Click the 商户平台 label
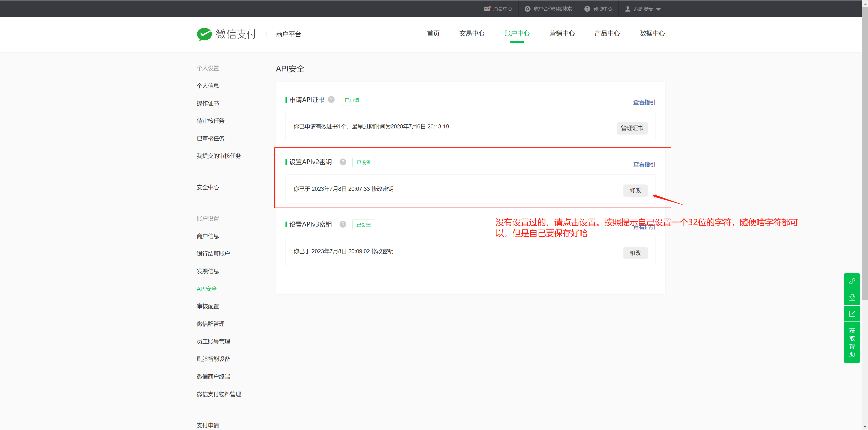The width and height of the screenshot is (868, 430). point(288,34)
